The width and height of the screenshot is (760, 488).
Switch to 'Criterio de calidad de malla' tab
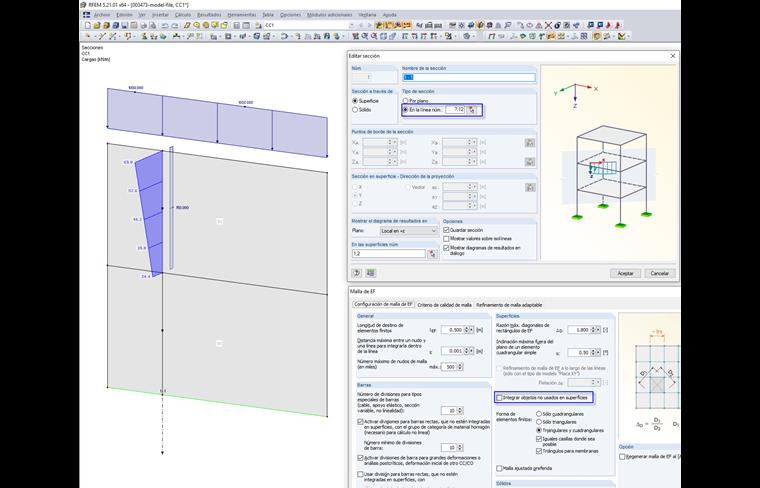pos(444,305)
